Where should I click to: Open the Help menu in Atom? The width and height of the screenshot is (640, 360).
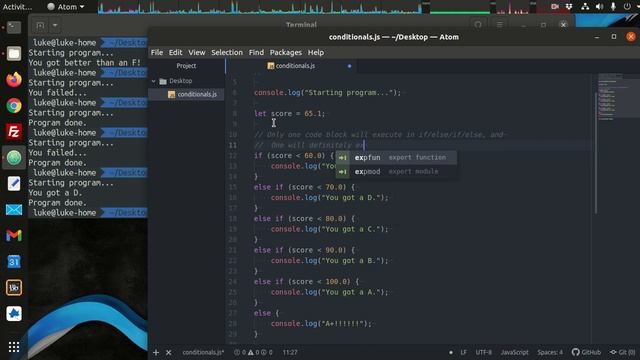pyautogui.click(x=316, y=53)
